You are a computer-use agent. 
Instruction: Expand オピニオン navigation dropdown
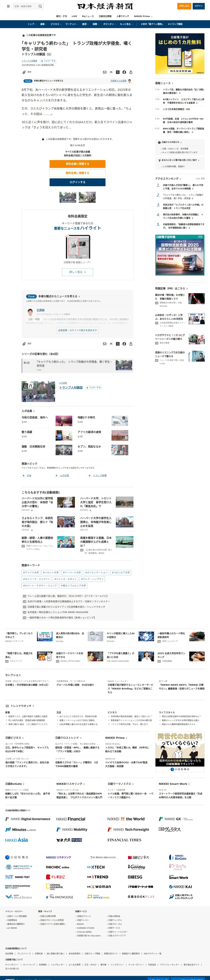pos(110,24)
